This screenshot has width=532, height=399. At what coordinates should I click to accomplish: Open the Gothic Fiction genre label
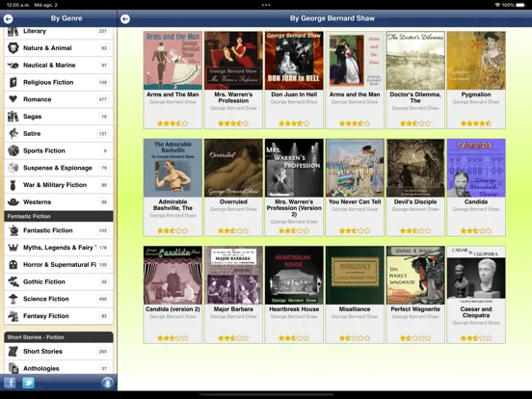coord(43,282)
